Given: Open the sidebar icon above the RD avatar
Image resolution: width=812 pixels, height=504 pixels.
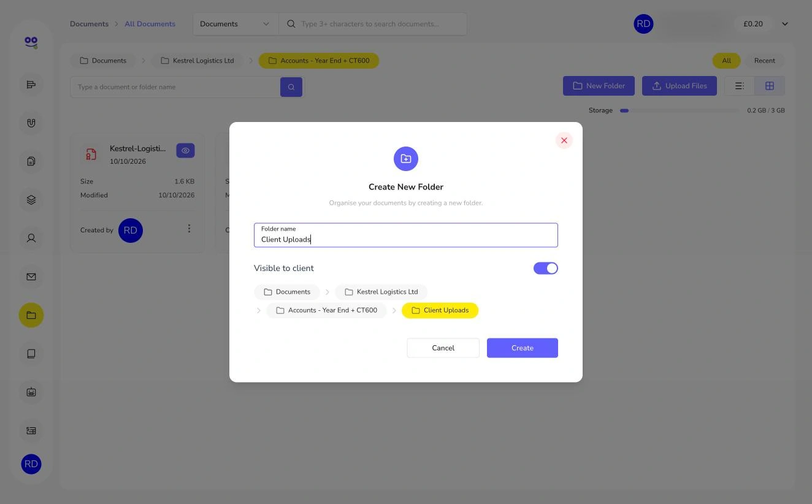Looking at the screenshot, I should click(x=31, y=430).
